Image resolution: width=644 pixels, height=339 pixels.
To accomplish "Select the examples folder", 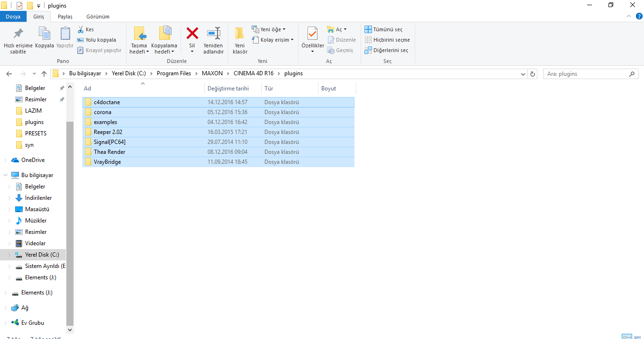I will 218,122.
